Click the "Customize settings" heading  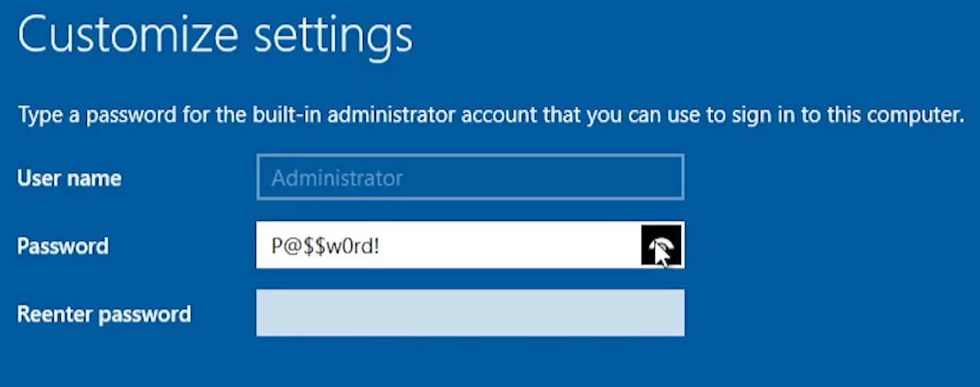214,35
